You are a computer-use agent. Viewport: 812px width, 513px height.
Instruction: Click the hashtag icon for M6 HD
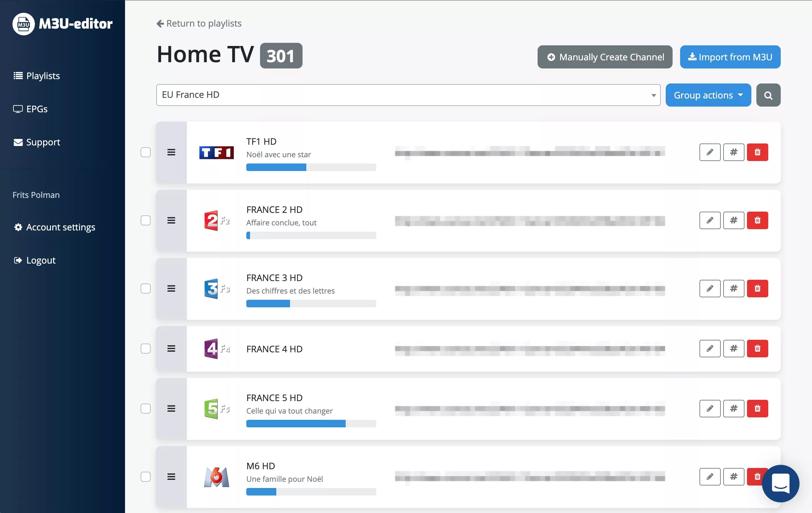point(734,476)
